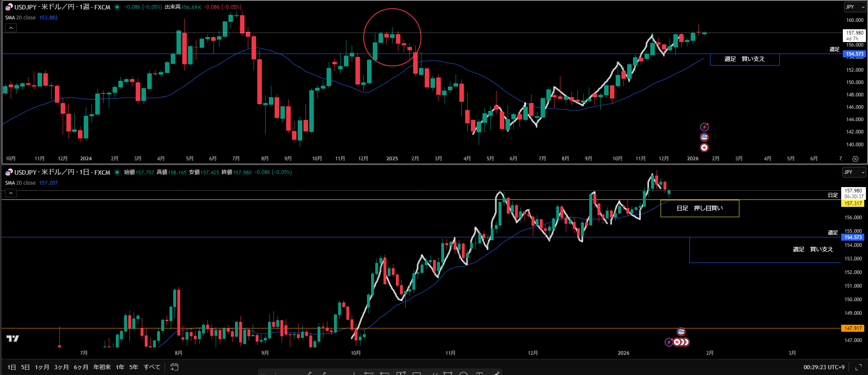
Task: Open the JPY currency dropdown on daily chart
Action: 853,172
